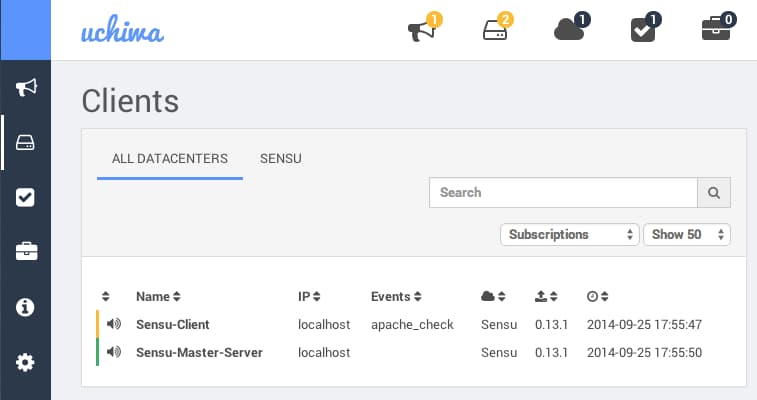
Task: Click the top bar briefcase stashes counter
Action: (719, 28)
